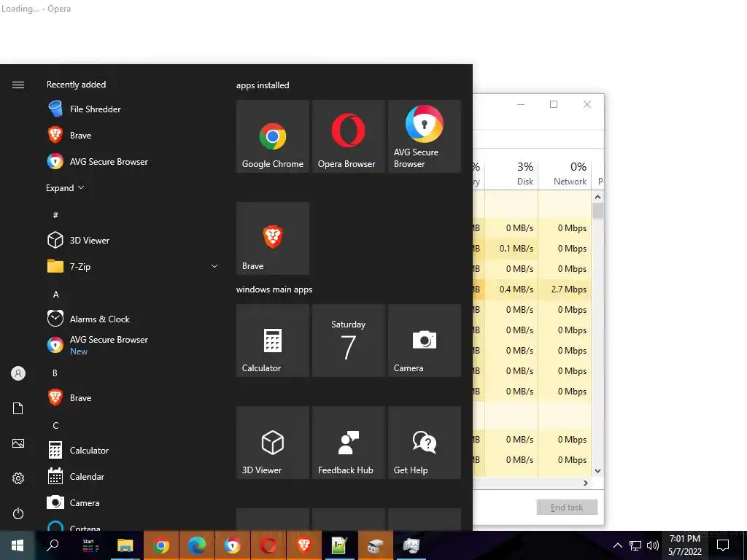Open the notification center icon
The image size is (747, 560).
click(x=723, y=545)
